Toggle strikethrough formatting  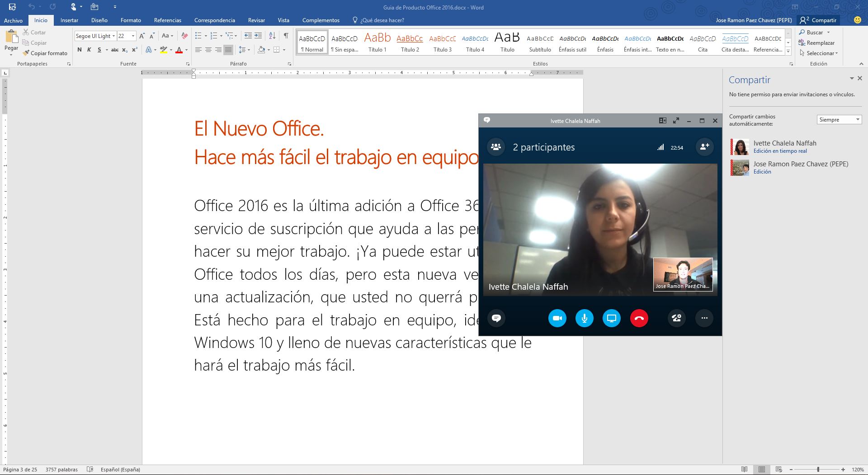[115, 50]
